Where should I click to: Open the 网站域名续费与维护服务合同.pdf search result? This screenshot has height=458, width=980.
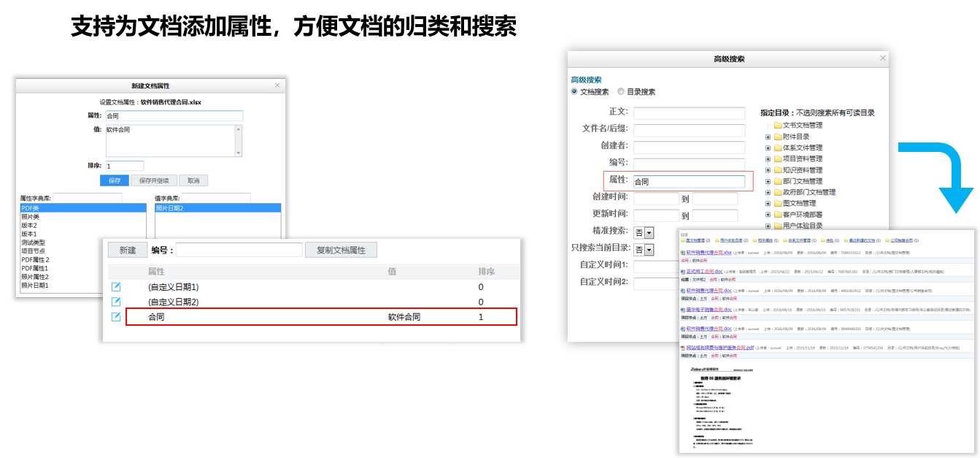tap(720, 348)
